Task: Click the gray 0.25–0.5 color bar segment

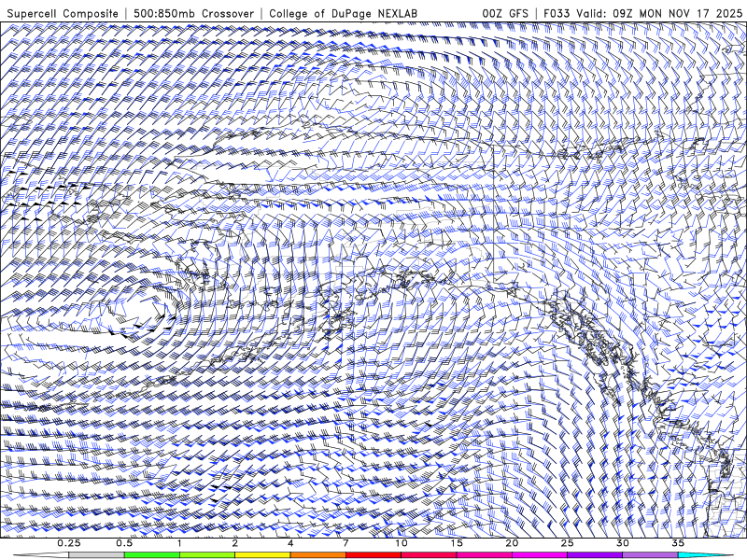Action: (x=96, y=555)
